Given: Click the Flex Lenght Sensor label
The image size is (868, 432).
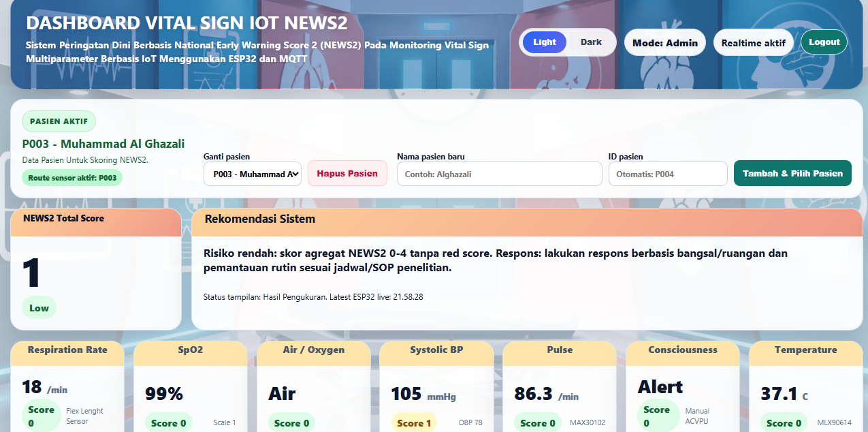Looking at the screenshot, I should [x=85, y=416].
